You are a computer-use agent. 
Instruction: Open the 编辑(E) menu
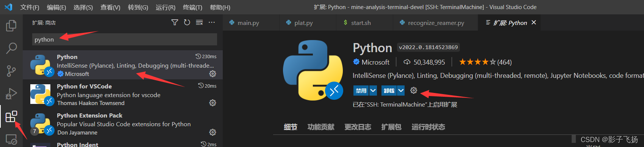coord(56,8)
